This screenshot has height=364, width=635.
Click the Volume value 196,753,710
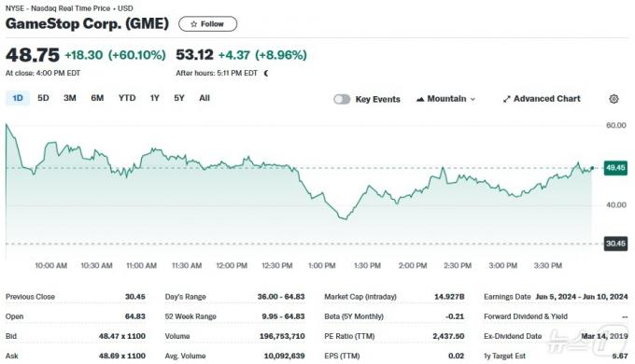click(x=282, y=336)
